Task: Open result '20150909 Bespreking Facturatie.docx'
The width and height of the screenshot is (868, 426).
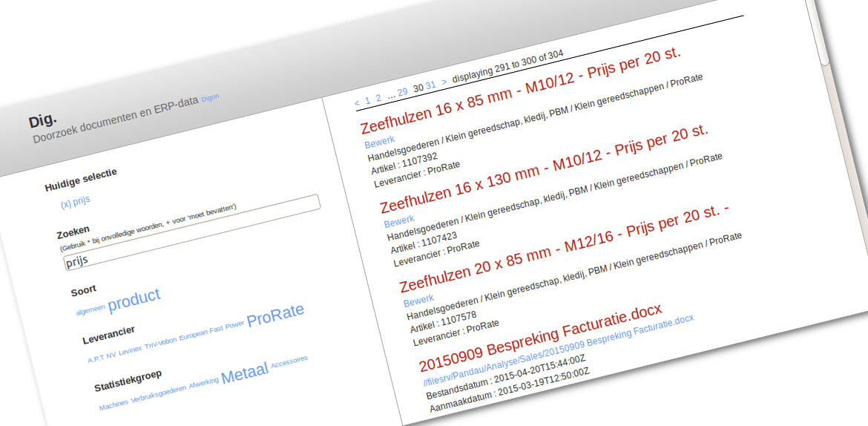Action: 541,338
